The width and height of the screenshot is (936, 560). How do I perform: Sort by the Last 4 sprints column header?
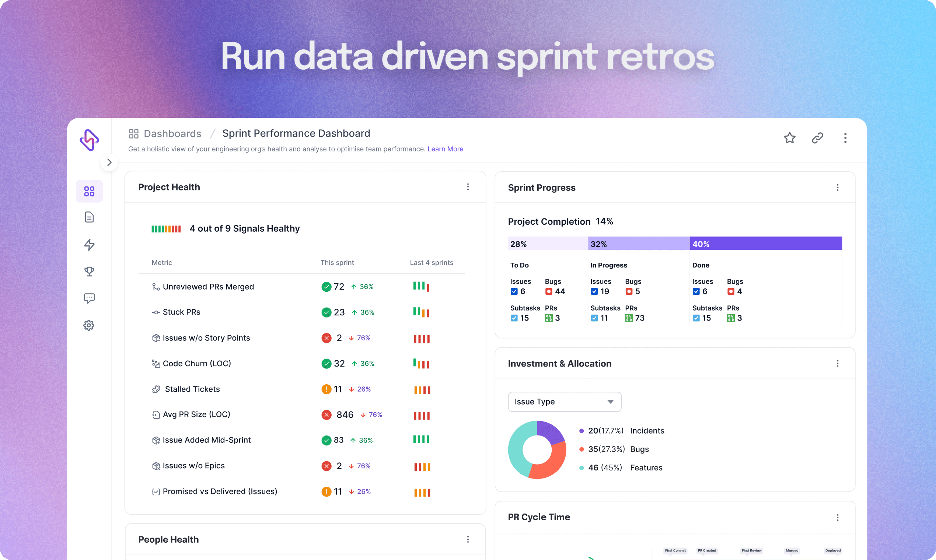432,263
